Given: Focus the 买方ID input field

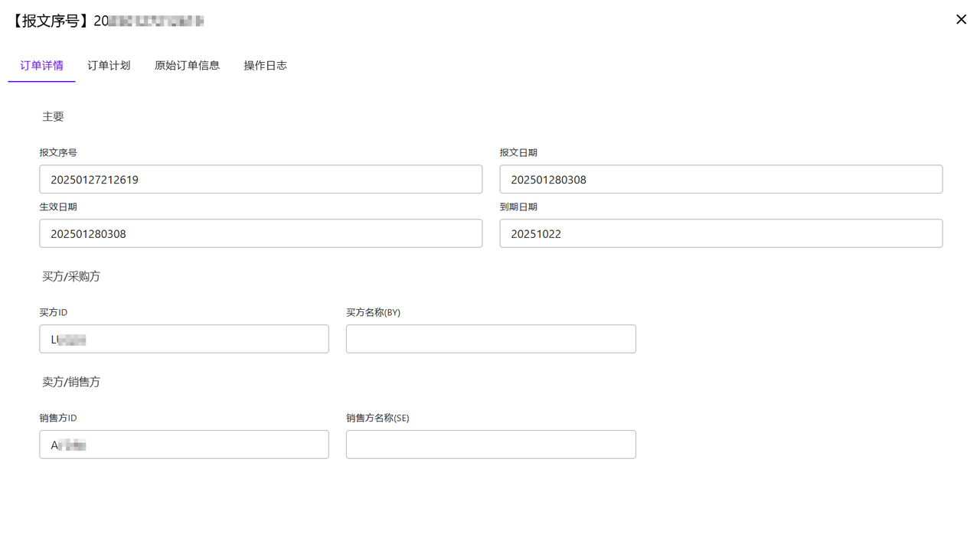Looking at the screenshot, I should pos(184,340).
